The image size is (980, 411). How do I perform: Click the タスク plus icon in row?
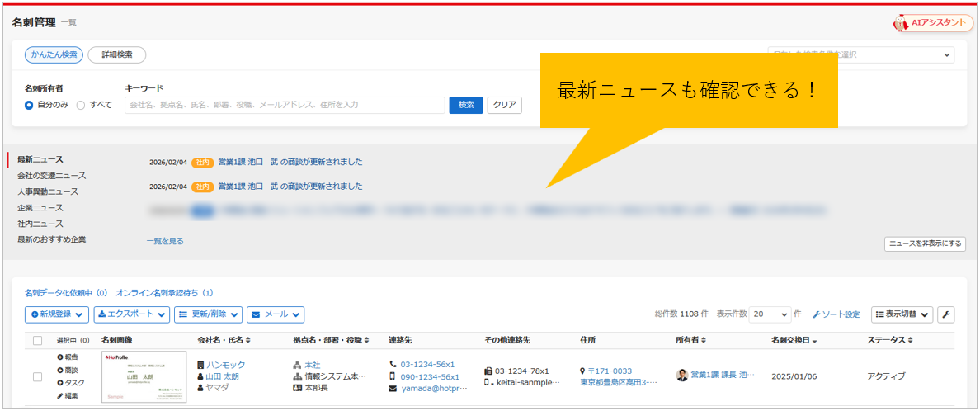(x=60, y=383)
